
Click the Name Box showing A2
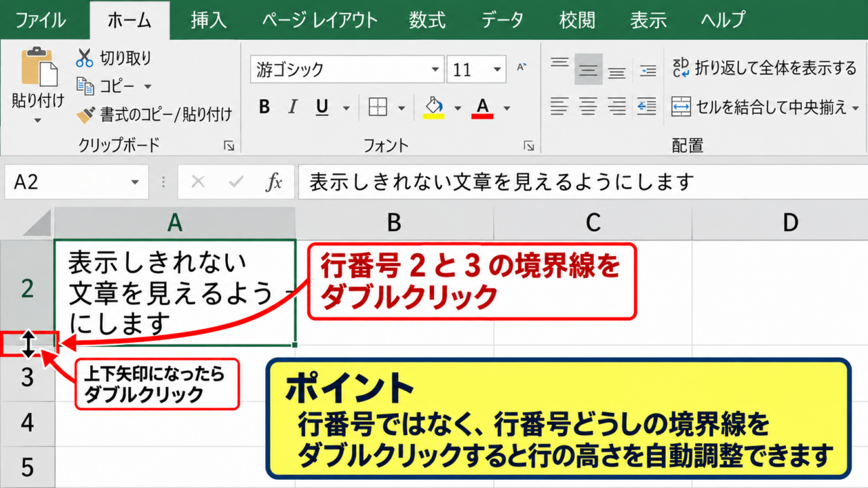click(66, 182)
